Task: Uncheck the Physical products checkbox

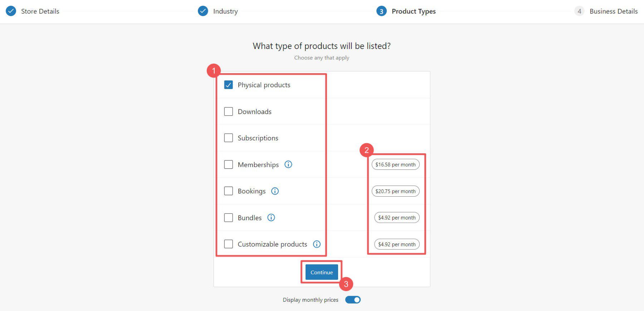Action: (x=228, y=85)
